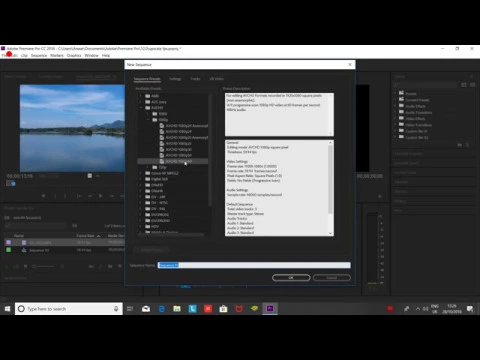Viewport: 480px width, 360px height.
Task: Select the AVCHD 1080p30 preset
Action: tap(178, 150)
